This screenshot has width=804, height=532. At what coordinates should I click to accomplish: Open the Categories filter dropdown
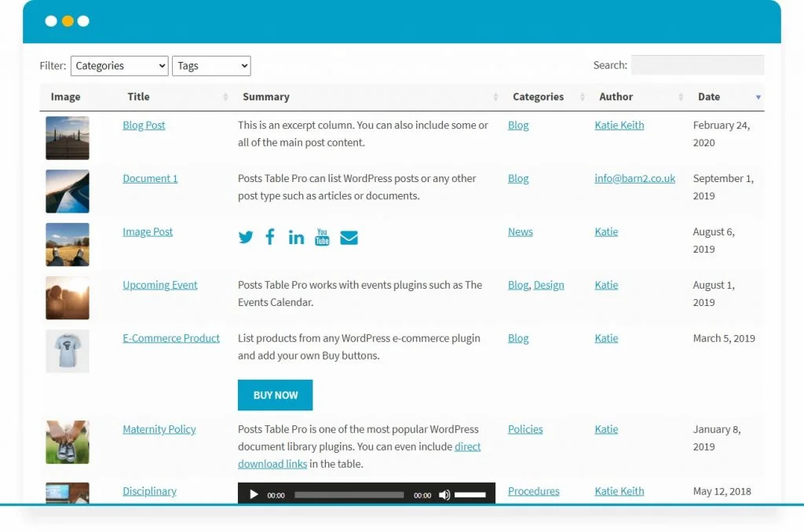[x=119, y=66]
